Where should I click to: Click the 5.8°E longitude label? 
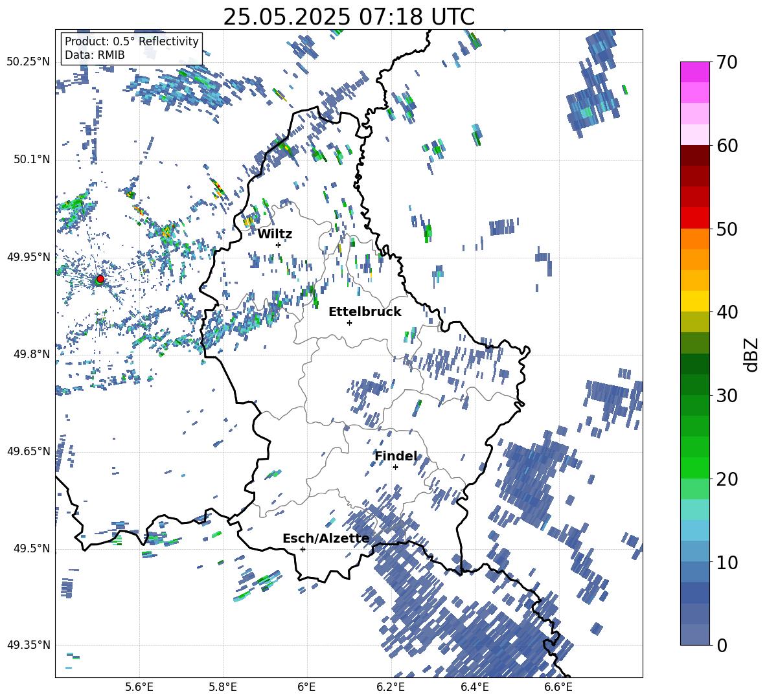223,687
